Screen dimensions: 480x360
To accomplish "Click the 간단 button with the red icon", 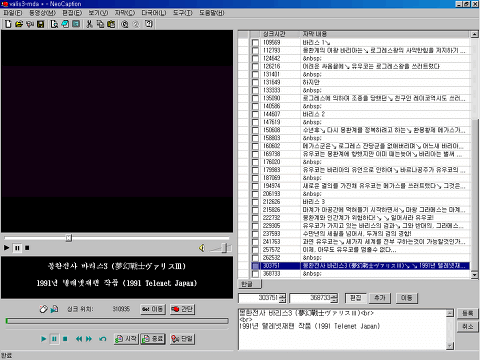I will tap(182, 309).
